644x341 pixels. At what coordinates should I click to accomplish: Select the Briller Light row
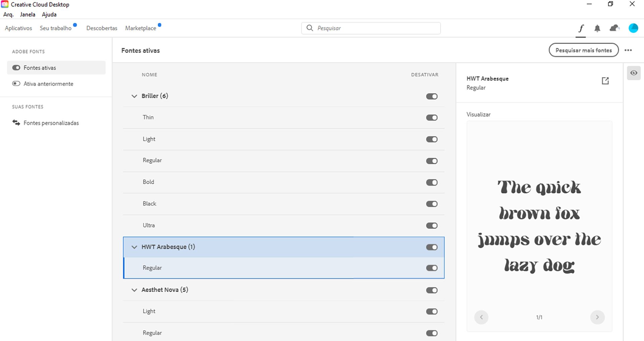click(284, 139)
